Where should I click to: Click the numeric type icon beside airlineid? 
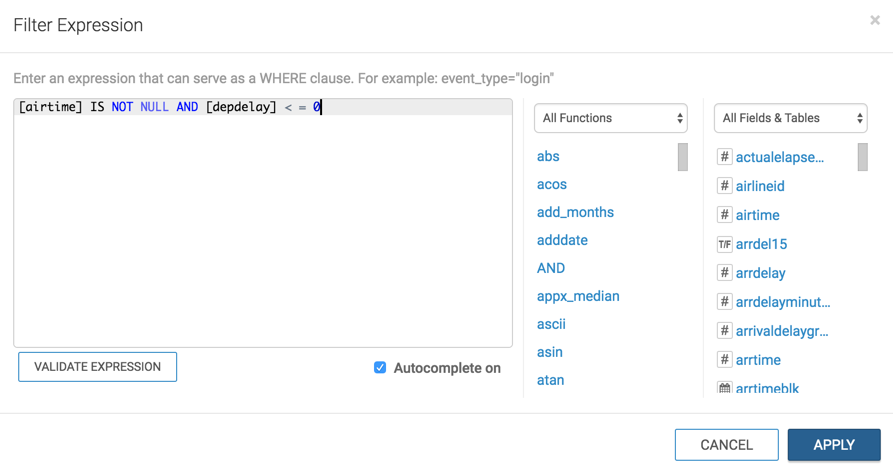pos(725,186)
